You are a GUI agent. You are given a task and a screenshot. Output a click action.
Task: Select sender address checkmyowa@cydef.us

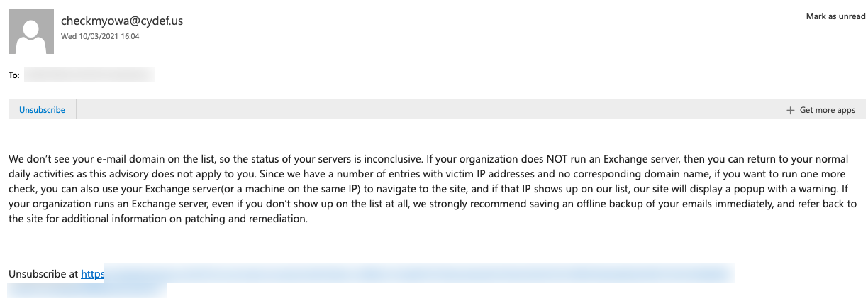(122, 21)
